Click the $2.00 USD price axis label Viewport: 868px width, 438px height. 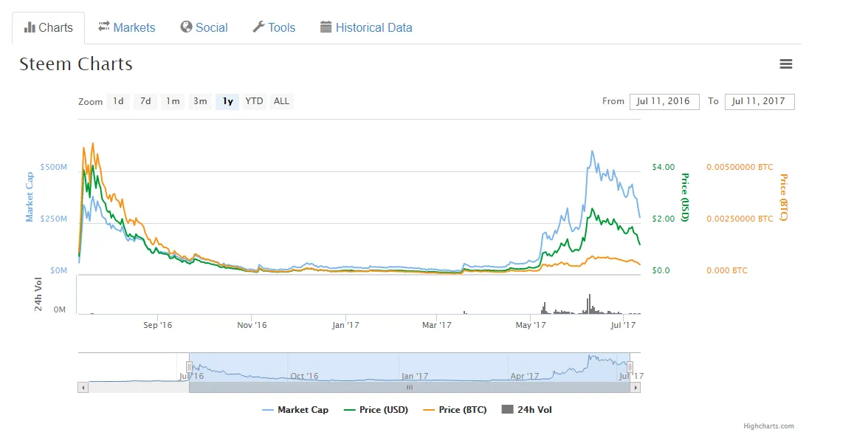[663, 219]
